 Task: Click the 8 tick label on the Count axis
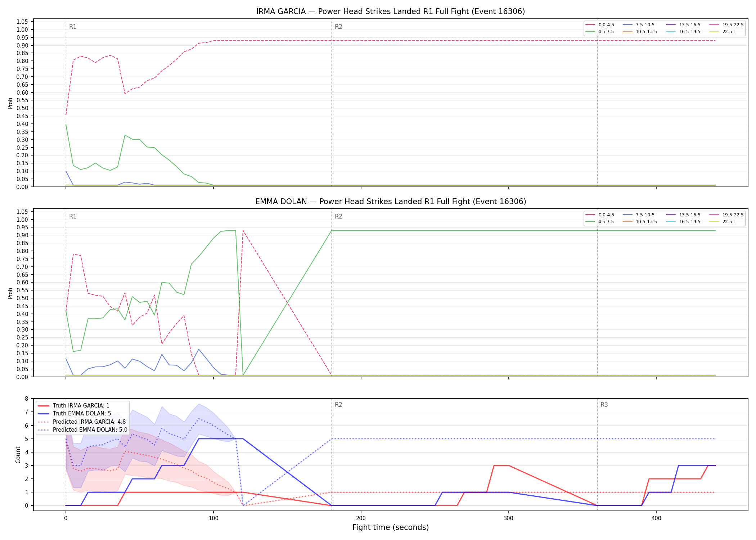point(26,399)
